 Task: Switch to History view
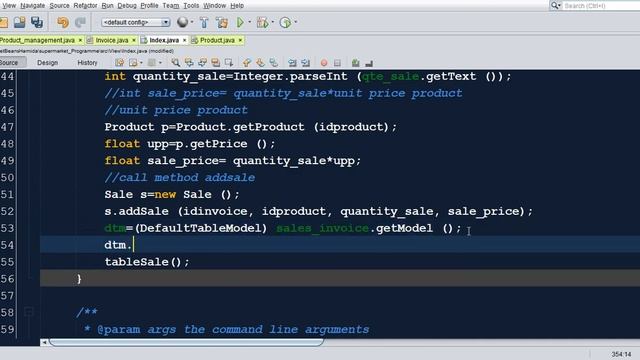pos(87,63)
